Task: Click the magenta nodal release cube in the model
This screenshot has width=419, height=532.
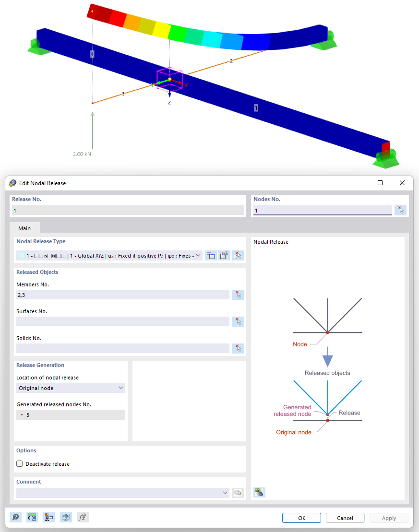Action: coord(170,80)
